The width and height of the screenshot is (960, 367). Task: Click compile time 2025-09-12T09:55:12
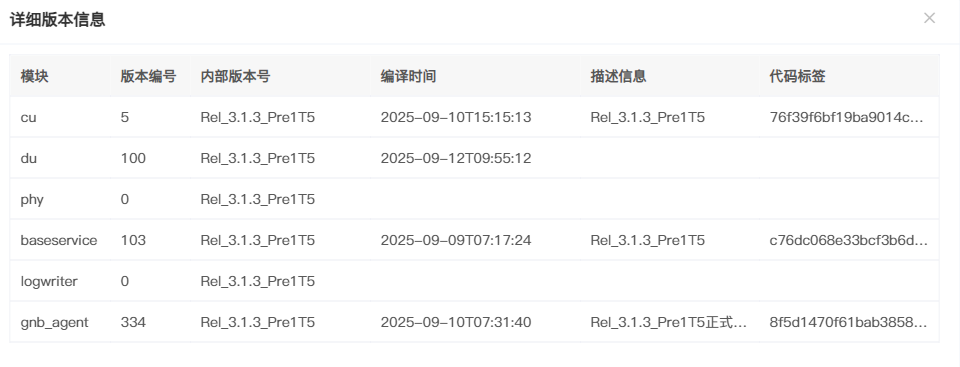point(456,158)
